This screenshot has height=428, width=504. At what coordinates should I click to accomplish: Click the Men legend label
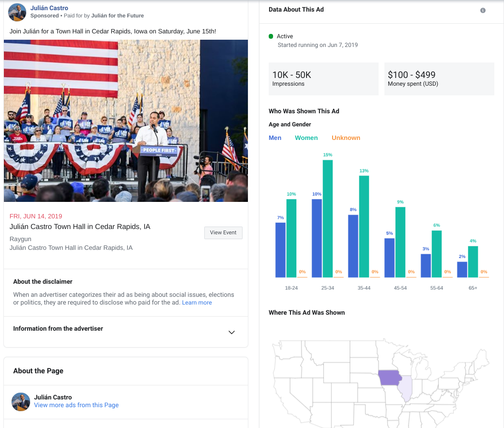(x=275, y=138)
